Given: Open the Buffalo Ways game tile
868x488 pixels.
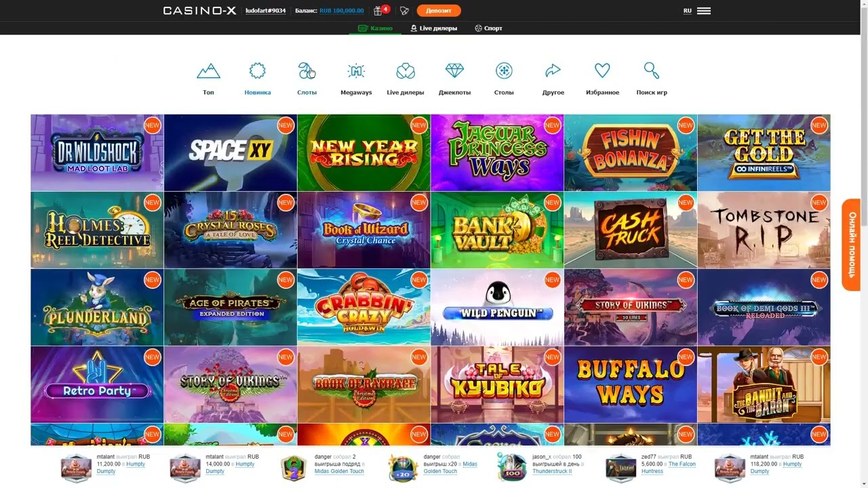Looking at the screenshot, I should point(630,384).
